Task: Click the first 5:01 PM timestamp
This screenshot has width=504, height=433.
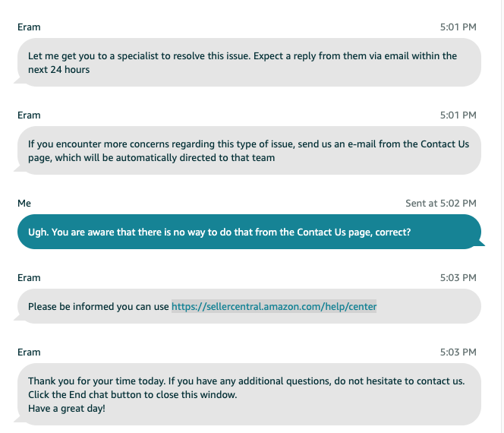Action: click(x=458, y=27)
